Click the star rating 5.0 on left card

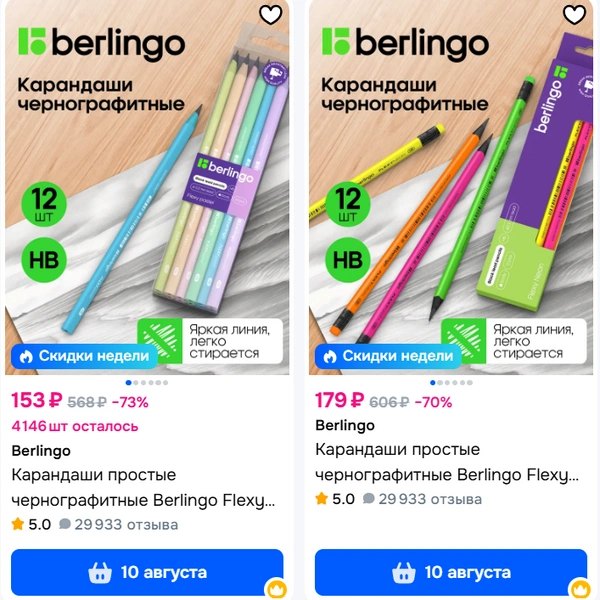pos(31,525)
